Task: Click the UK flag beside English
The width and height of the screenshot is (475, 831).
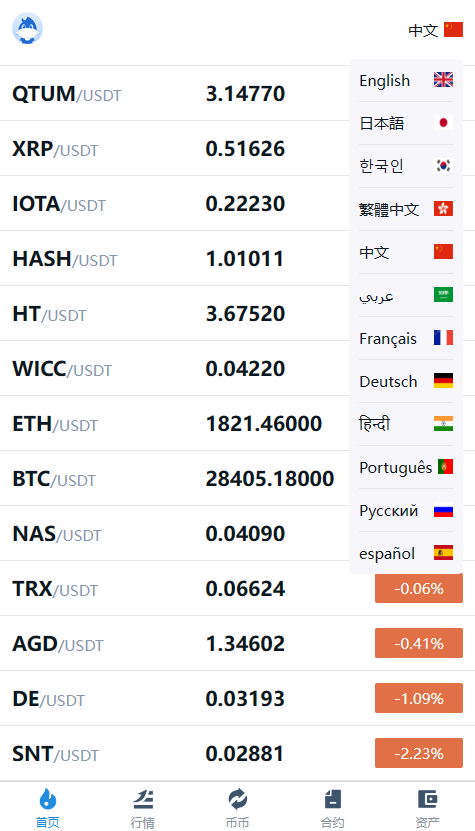Action: [443, 80]
